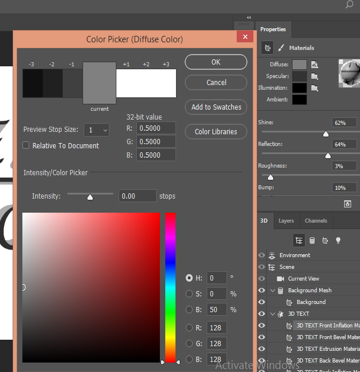Image resolution: width=360 pixels, height=372 pixels.
Task: Select the Materials properties icon
Action: [x=267, y=48]
